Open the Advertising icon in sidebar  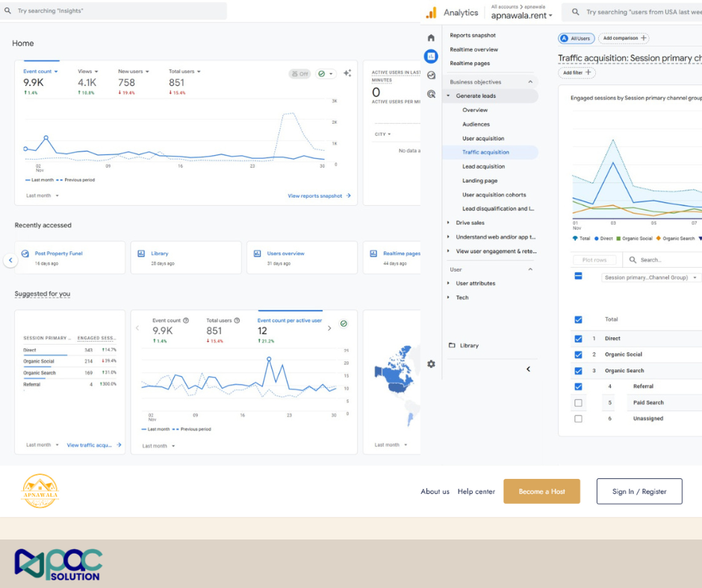(x=431, y=94)
